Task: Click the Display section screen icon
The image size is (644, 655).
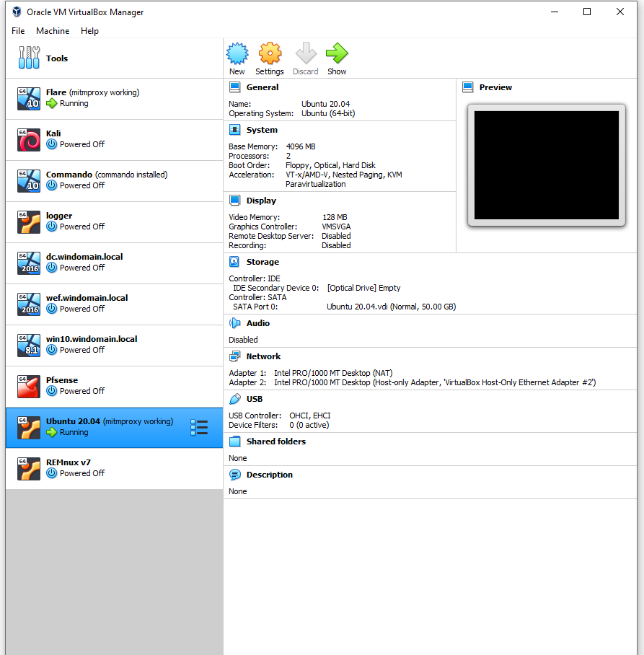Action: coord(234,201)
